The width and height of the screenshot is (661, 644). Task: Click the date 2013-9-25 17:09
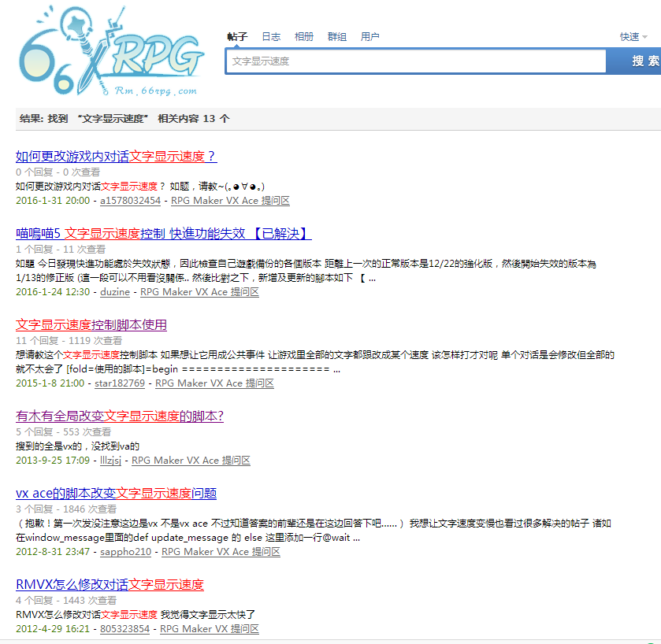[53, 461]
